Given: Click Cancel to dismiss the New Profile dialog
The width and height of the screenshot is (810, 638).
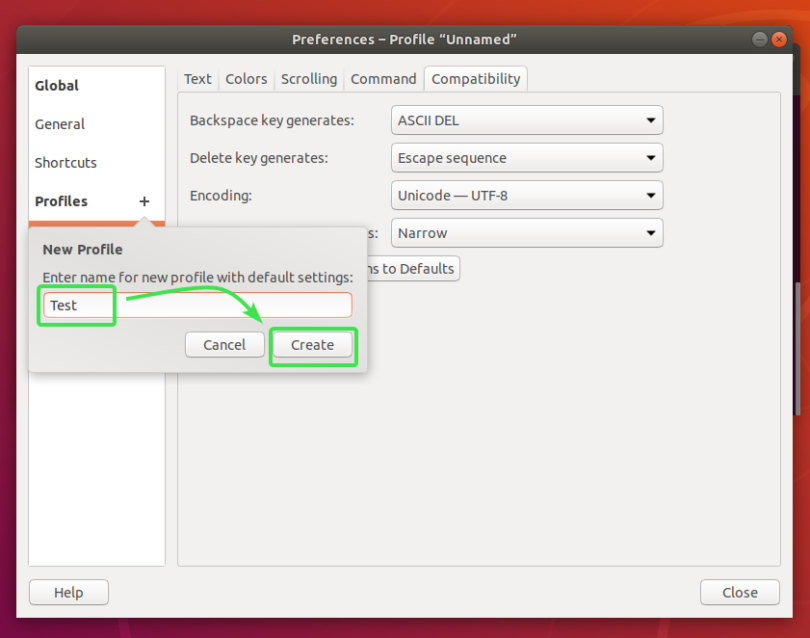Looking at the screenshot, I should point(224,344).
